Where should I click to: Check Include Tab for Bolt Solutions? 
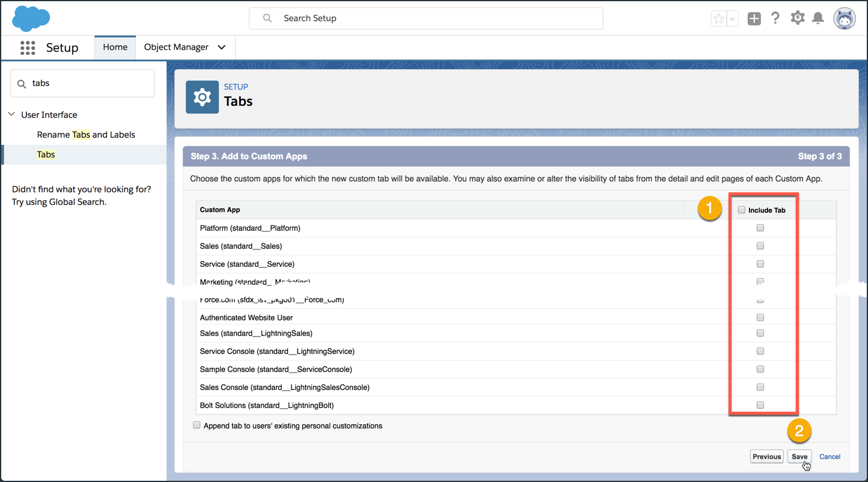760,405
